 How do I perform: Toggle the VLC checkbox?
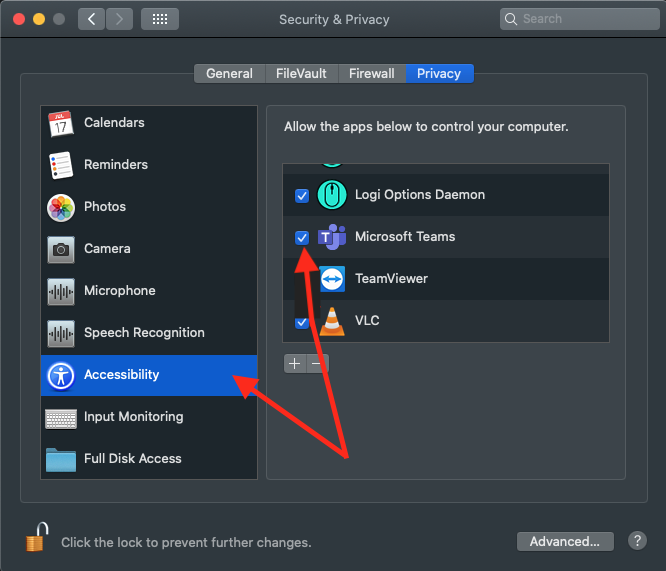coord(302,322)
